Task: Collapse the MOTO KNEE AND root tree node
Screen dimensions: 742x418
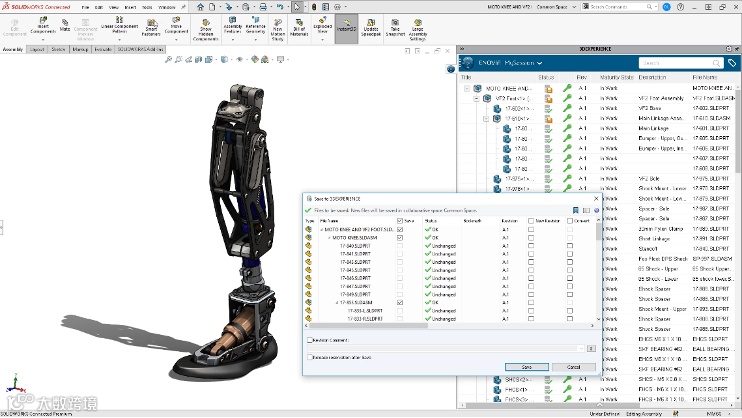Action: point(467,89)
